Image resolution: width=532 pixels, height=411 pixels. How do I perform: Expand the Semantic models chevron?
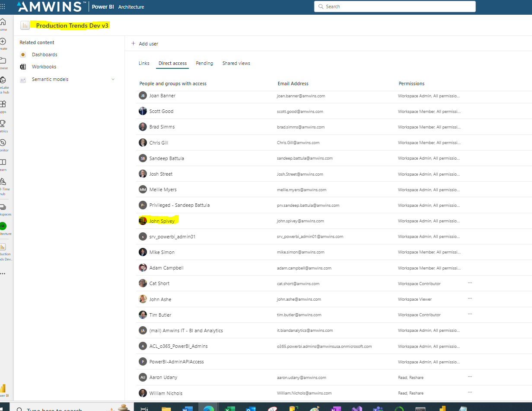point(113,79)
